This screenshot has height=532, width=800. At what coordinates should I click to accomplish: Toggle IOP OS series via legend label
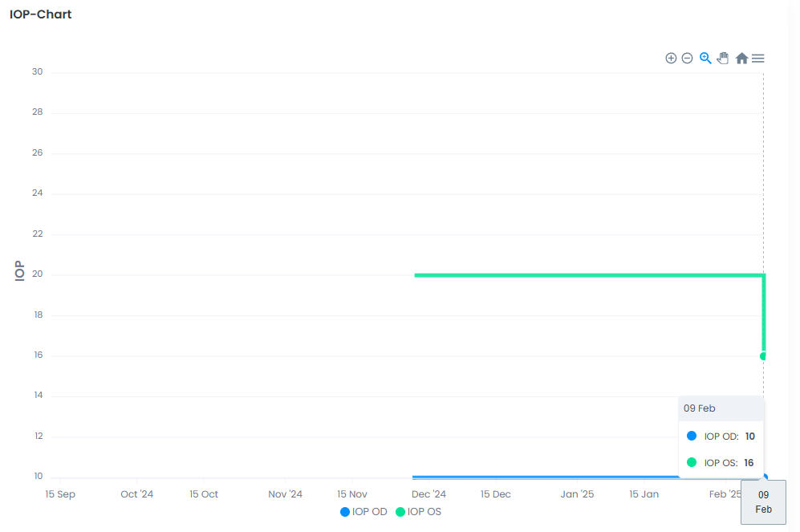coord(424,512)
